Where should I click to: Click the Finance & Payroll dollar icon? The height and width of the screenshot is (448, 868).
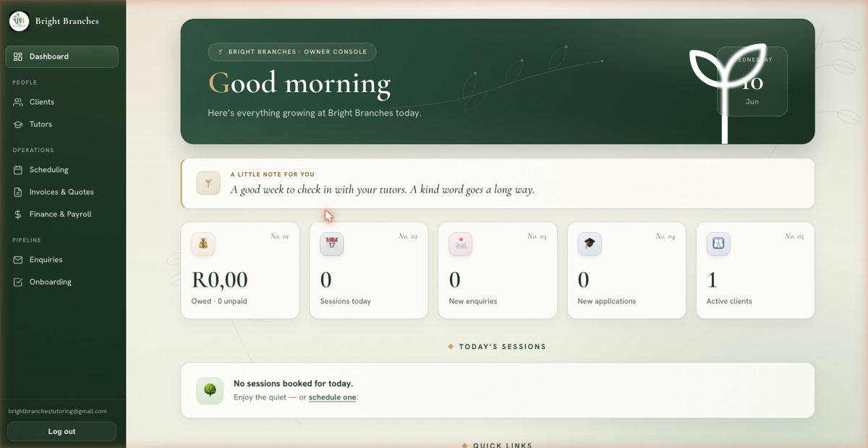(x=18, y=215)
